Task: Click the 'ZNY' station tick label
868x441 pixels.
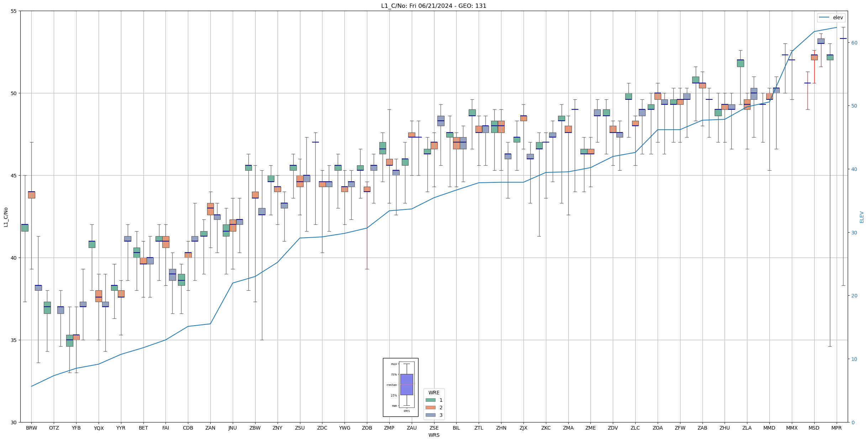Action: pyautogui.click(x=278, y=428)
